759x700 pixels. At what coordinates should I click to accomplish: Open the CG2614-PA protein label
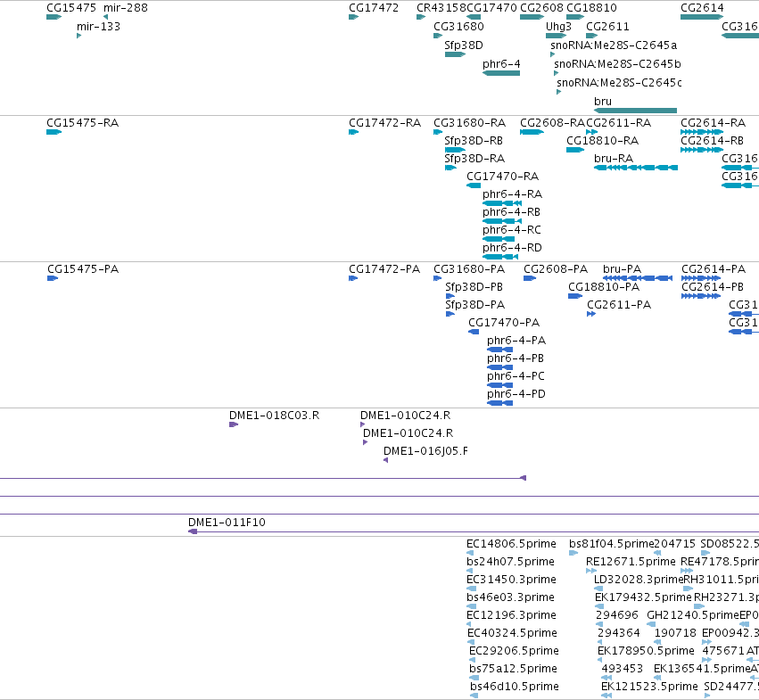(x=714, y=269)
